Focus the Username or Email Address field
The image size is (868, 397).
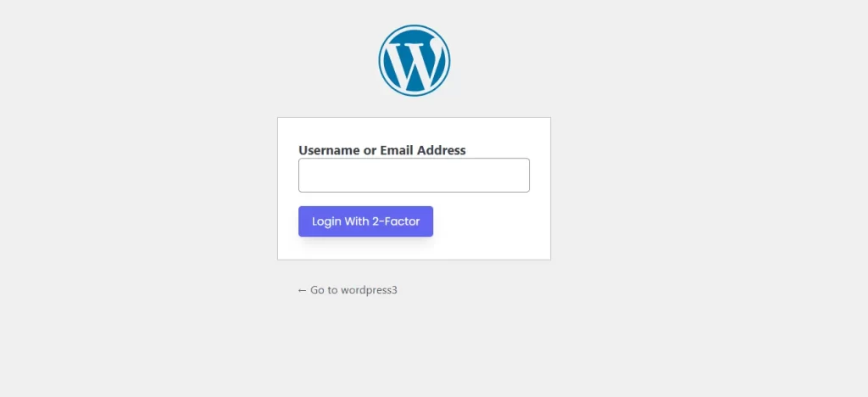click(414, 175)
